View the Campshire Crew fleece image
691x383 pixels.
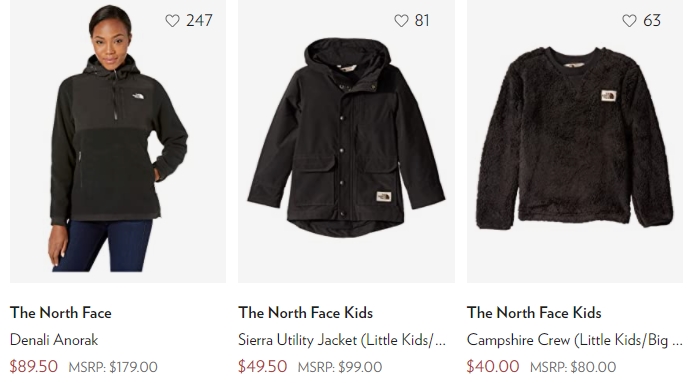(x=575, y=141)
